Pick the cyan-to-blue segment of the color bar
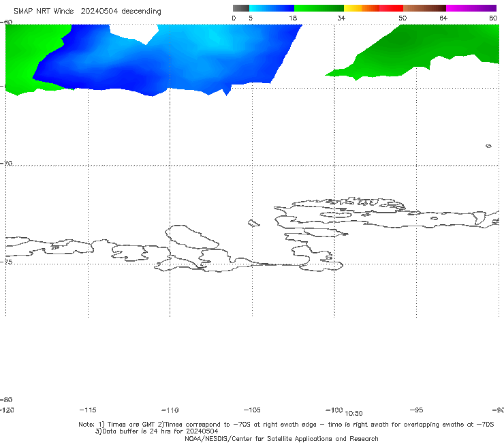The image size is (504, 443). (272, 8)
